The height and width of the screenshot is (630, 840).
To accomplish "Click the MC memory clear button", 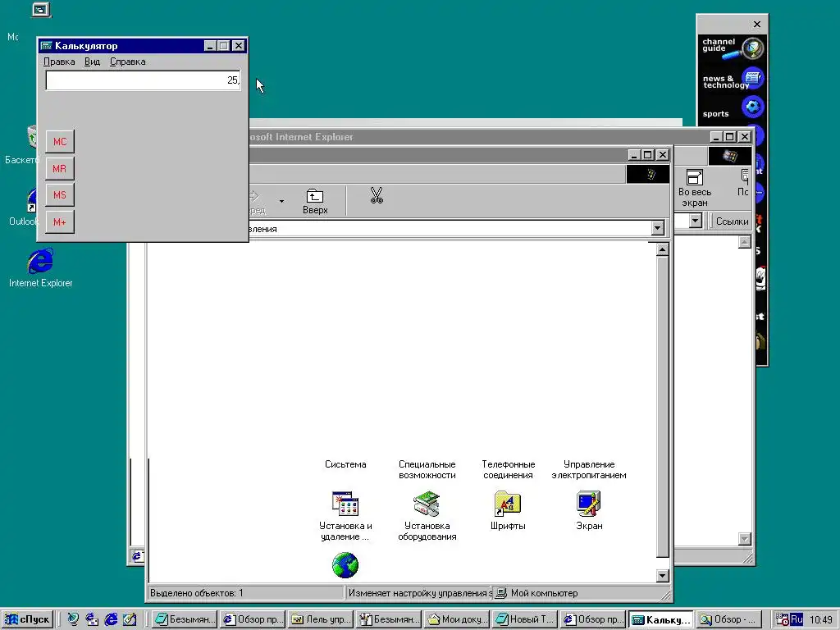I will pyautogui.click(x=59, y=141).
